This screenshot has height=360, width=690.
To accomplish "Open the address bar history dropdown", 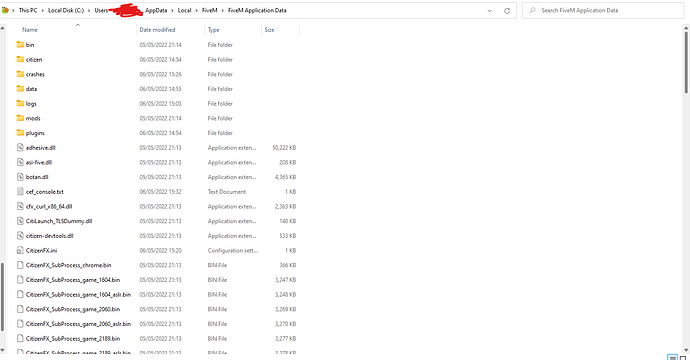I will tap(489, 11).
